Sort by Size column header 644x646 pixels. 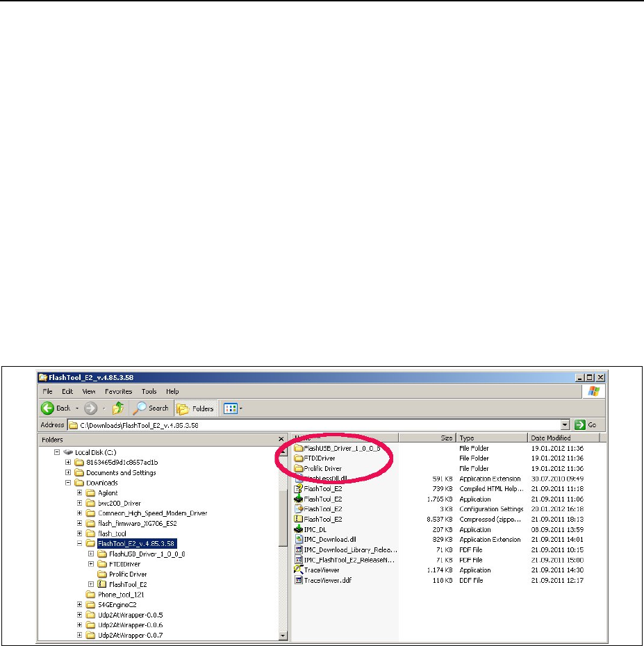(427, 438)
